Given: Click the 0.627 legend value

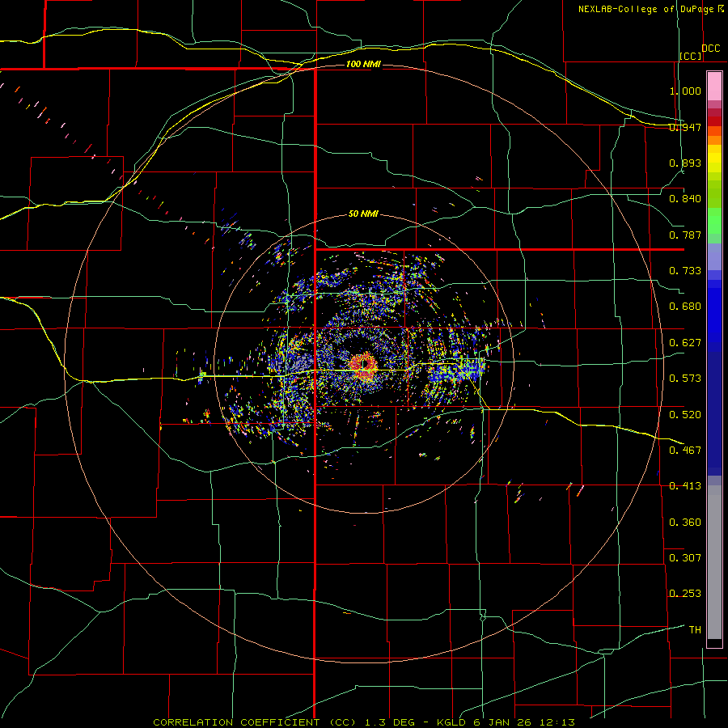Looking at the screenshot, I should point(685,343).
